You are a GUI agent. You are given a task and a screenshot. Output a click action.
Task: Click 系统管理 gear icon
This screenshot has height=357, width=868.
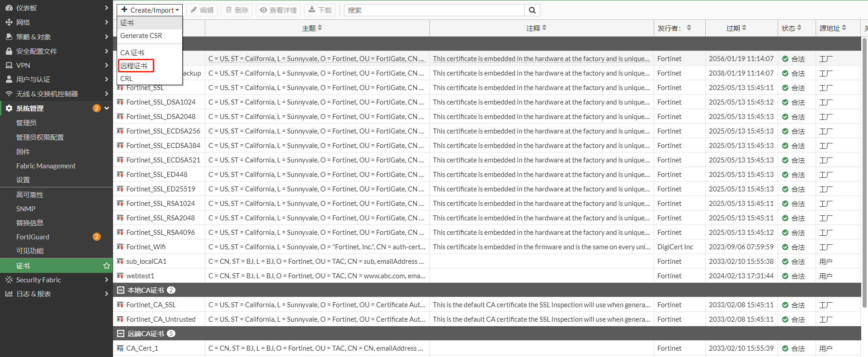(x=9, y=108)
